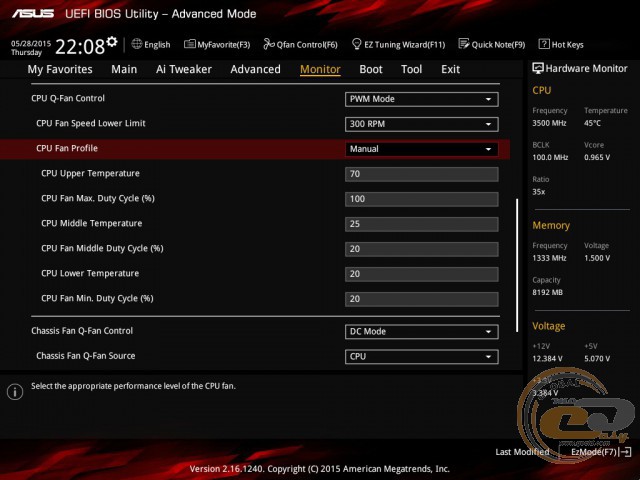The height and width of the screenshot is (480, 640).
Task: Open MyFavorite(F3) label
Action: pyautogui.click(x=224, y=45)
